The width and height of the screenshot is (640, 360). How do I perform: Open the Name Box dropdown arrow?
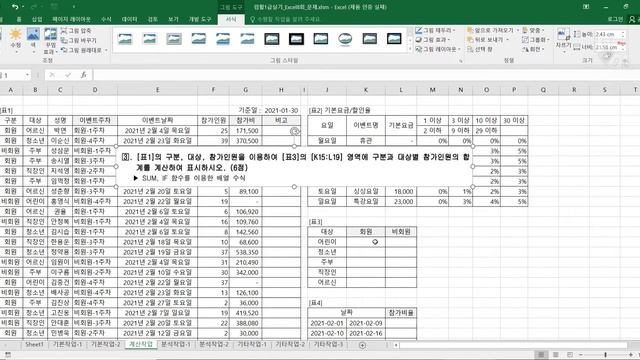tap(27, 75)
